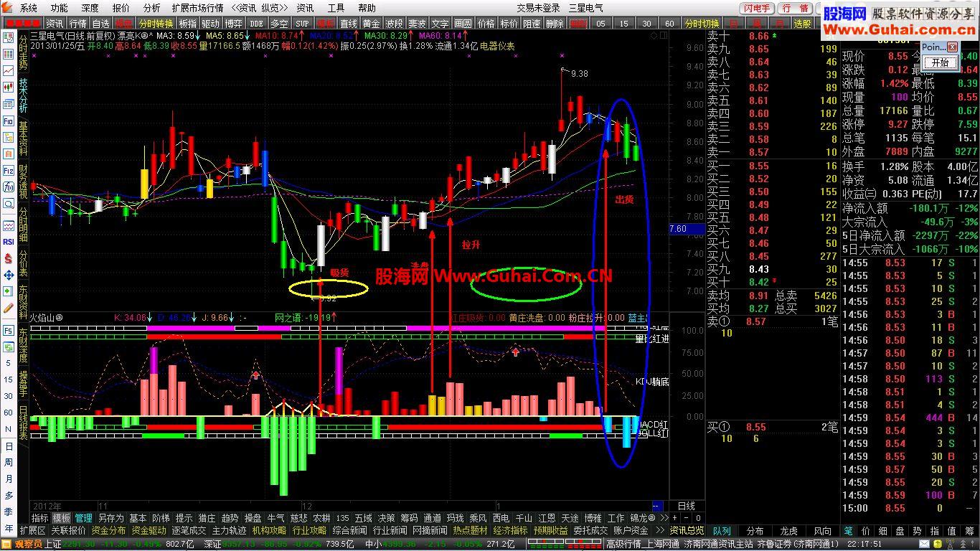Select the 模板 bottom tab
This screenshot has width=980, height=551.
point(62,518)
